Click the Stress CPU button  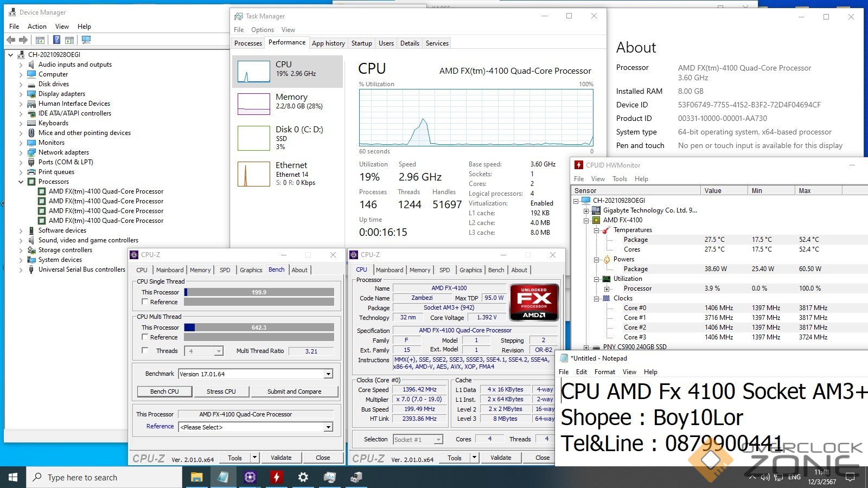tap(221, 391)
